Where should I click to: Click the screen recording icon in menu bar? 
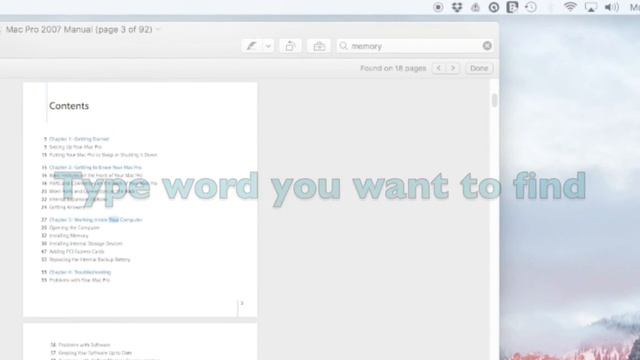pos(438,7)
